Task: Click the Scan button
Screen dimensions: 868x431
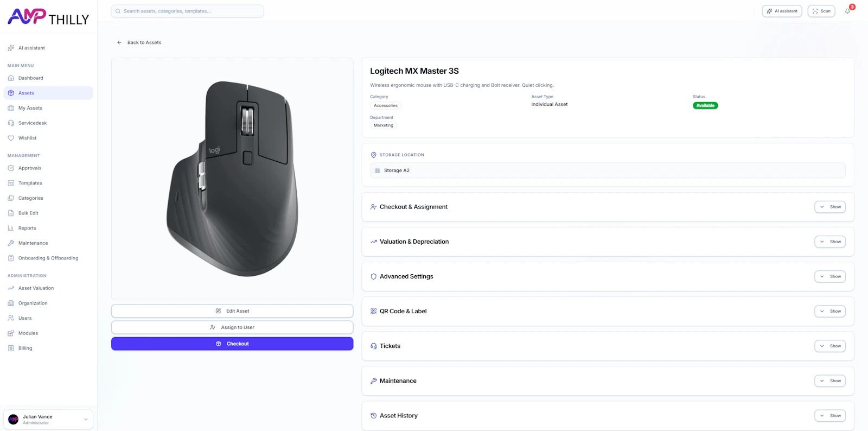Action: 821,11
